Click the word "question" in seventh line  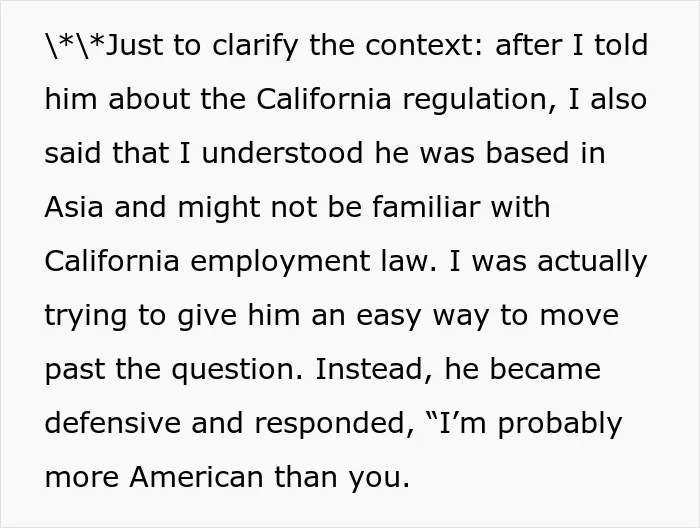[237, 370]
